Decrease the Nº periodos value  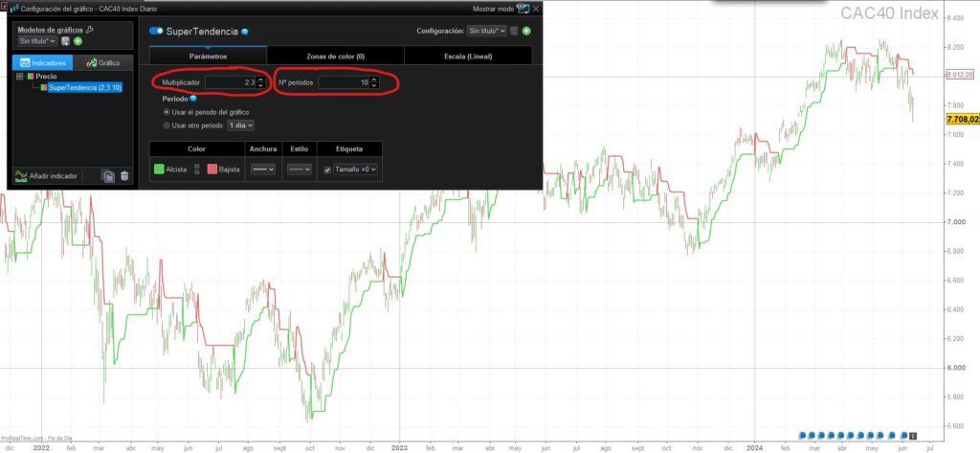tap(374, 85)
